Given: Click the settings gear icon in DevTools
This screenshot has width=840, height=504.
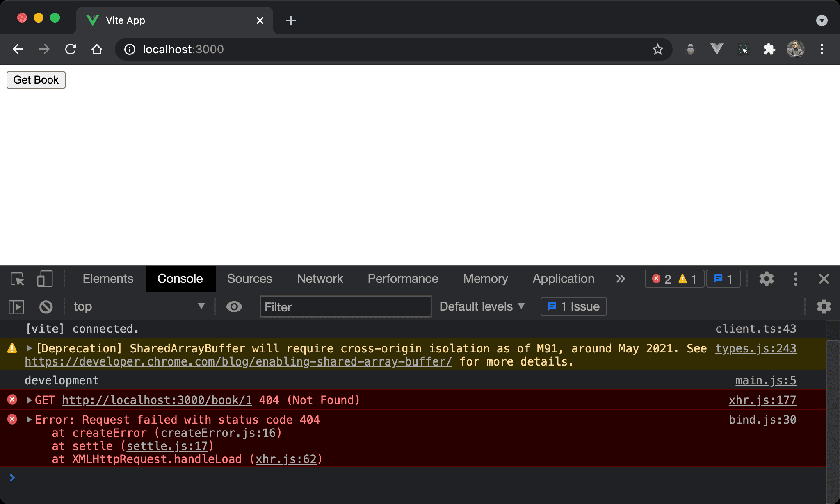Looking at the screenshot, I should tap(766, 279).
